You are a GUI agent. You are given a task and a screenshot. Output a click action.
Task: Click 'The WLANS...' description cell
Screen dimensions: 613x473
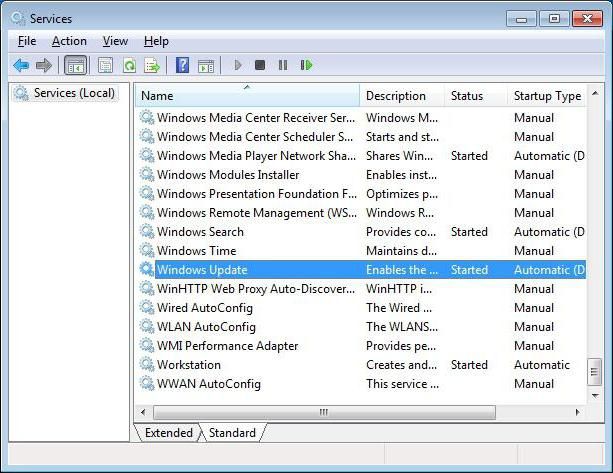(x=402, y=326)
